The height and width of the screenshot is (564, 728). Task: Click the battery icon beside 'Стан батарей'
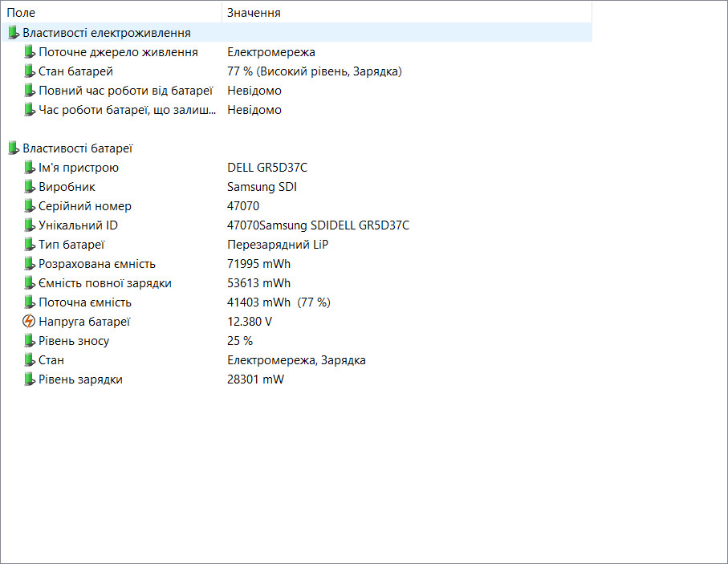(29, 71)
